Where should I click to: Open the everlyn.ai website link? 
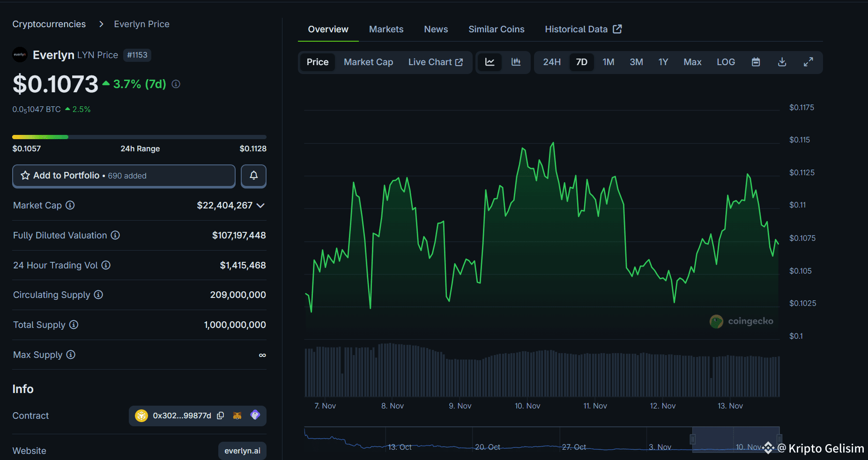(x=242, y=451)
